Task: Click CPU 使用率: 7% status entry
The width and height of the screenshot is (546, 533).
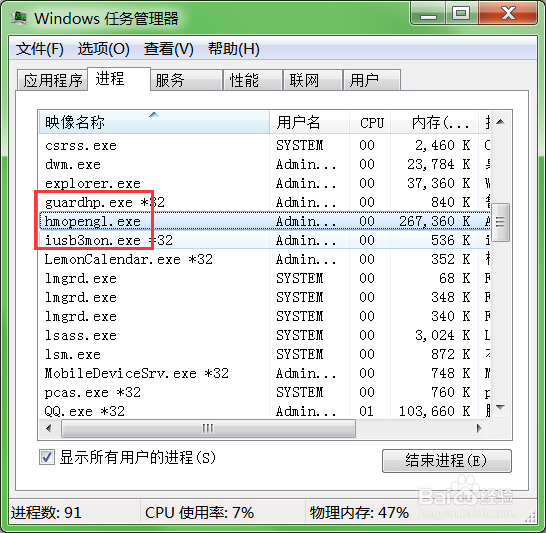Action: click(x=200, y=512)
